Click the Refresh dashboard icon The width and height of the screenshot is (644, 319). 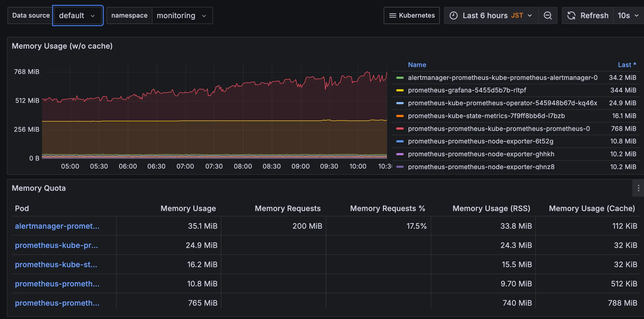click(x=571, y=15)
